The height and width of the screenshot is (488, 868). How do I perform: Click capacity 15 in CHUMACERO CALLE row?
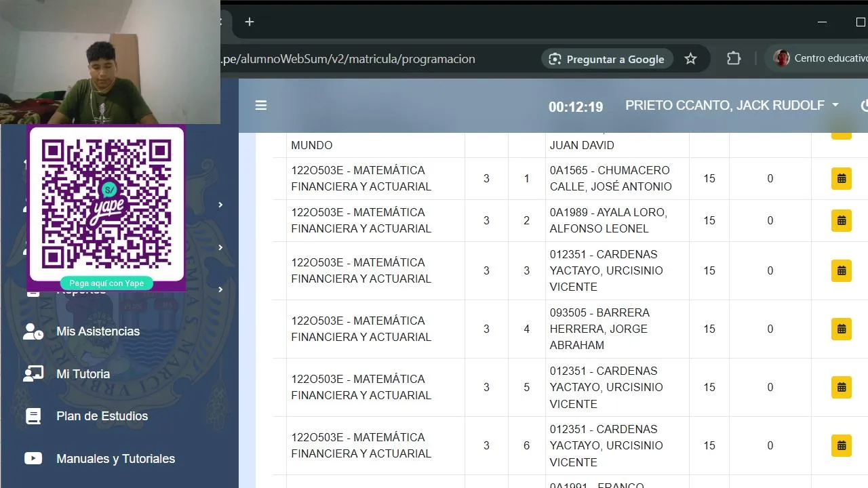[709, 179]
